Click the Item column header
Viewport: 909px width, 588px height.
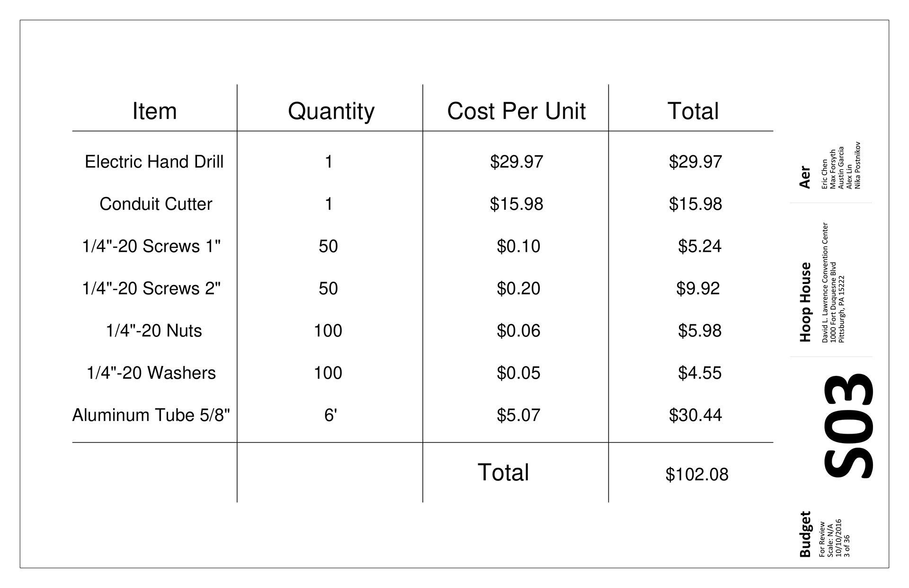point(154,111)
